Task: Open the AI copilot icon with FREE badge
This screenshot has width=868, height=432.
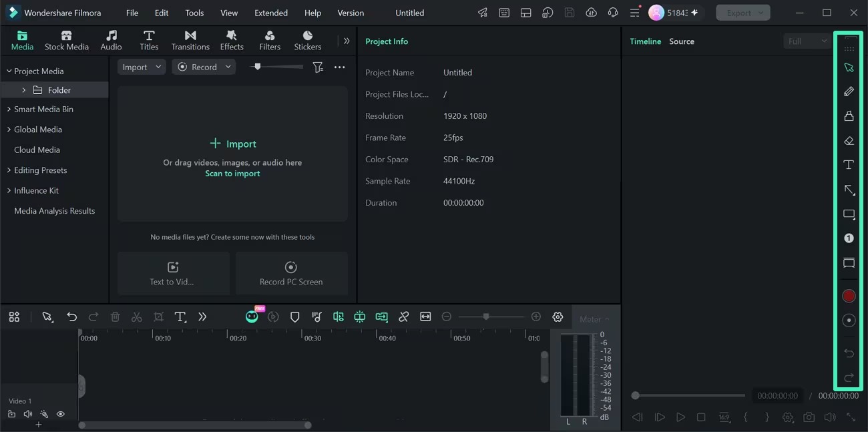Action: [252, 316]
